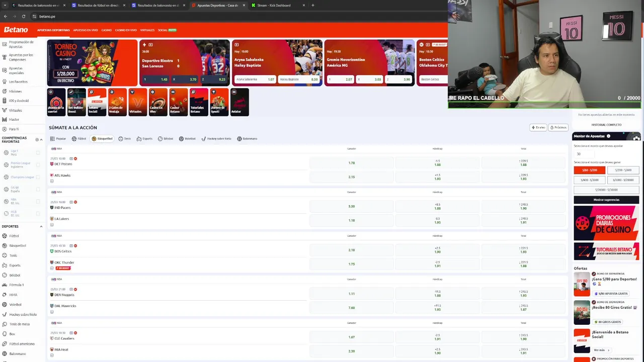Open Rueda de la suerte tile

56,102
